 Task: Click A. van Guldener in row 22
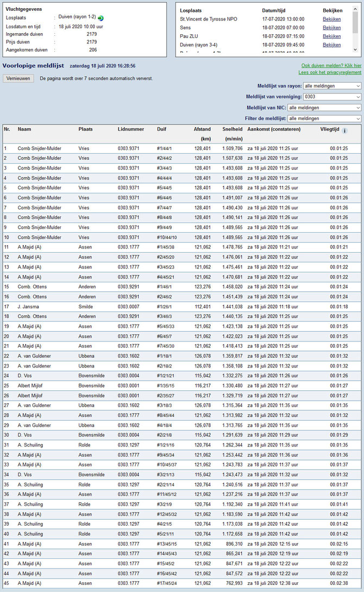point(34,356)
